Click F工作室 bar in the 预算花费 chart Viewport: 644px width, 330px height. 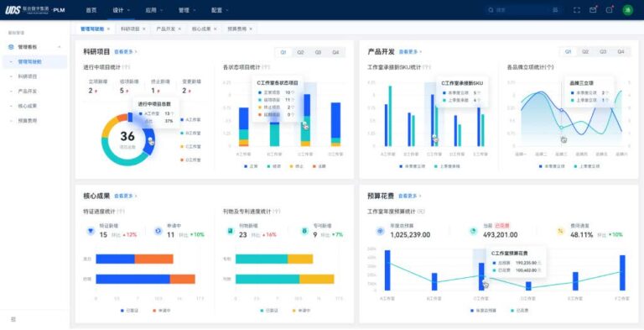[x=622, y=273]
